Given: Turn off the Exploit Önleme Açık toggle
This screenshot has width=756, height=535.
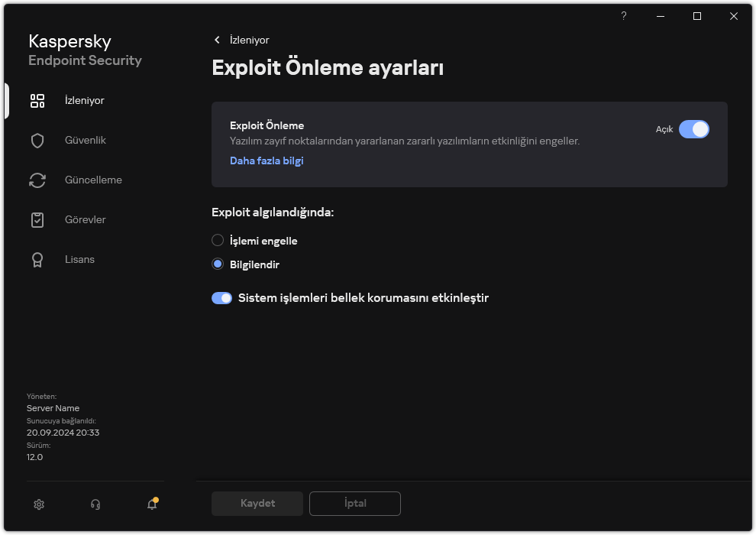Looking at the screenshot, I should [693, 129].
